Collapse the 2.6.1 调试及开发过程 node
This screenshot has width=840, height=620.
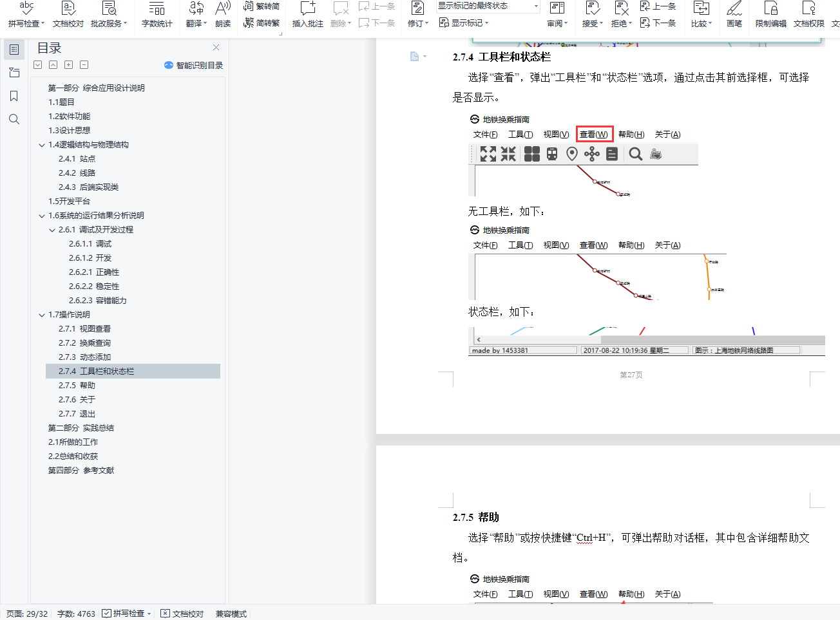[52, 230]
